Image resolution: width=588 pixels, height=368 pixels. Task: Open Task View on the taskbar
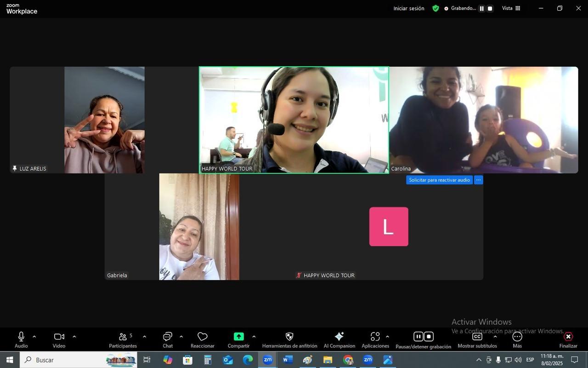pos(147,360)
